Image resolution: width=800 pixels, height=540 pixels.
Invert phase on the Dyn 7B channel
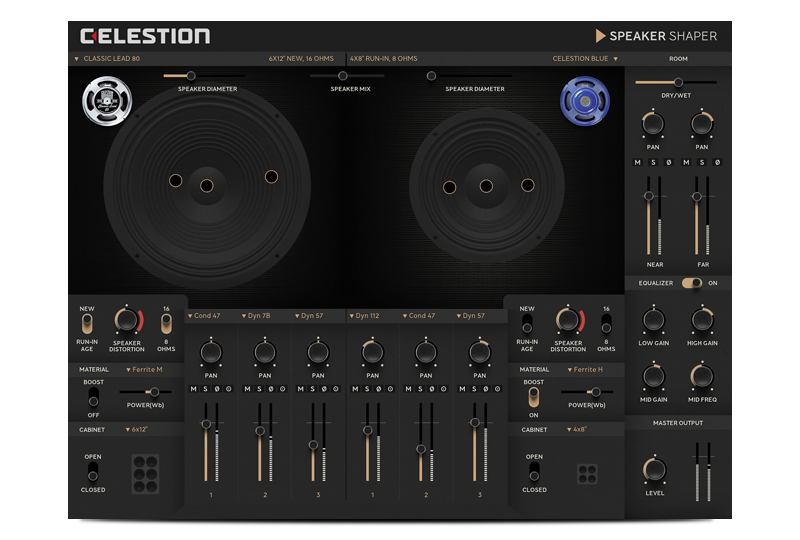click(271, 389)
